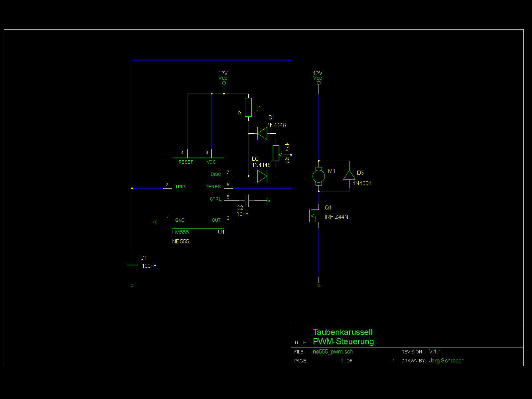
Task: Select the "Taubenkarussell" title text
Action: (x=342, y=332)
